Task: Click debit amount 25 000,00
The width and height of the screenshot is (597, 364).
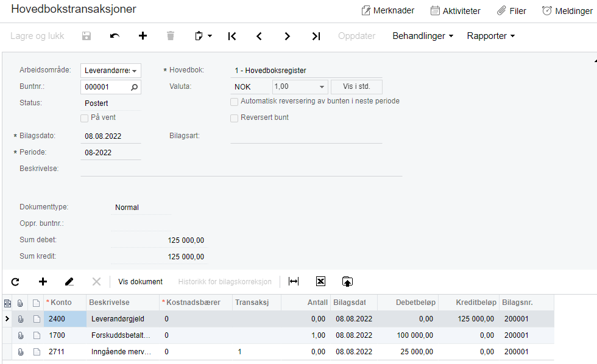Action: tap(408, 351)
